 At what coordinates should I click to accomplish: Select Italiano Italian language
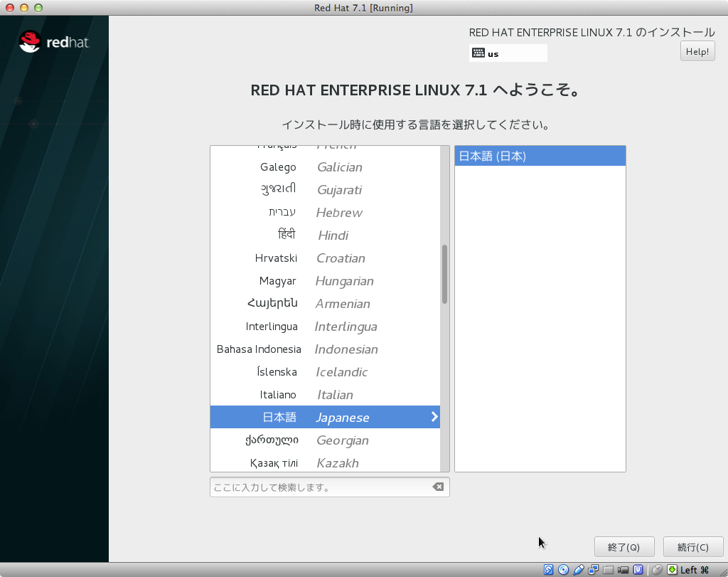click(x=325, y=394)
